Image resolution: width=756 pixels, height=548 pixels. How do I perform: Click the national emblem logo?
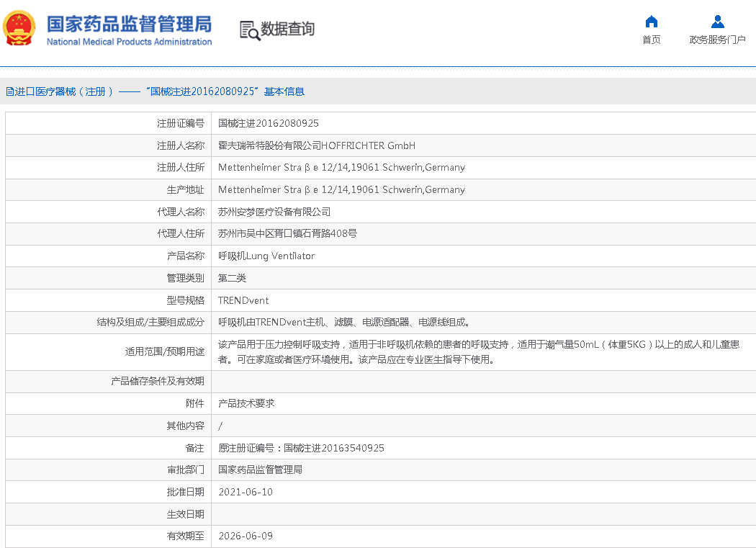[19, 29]
